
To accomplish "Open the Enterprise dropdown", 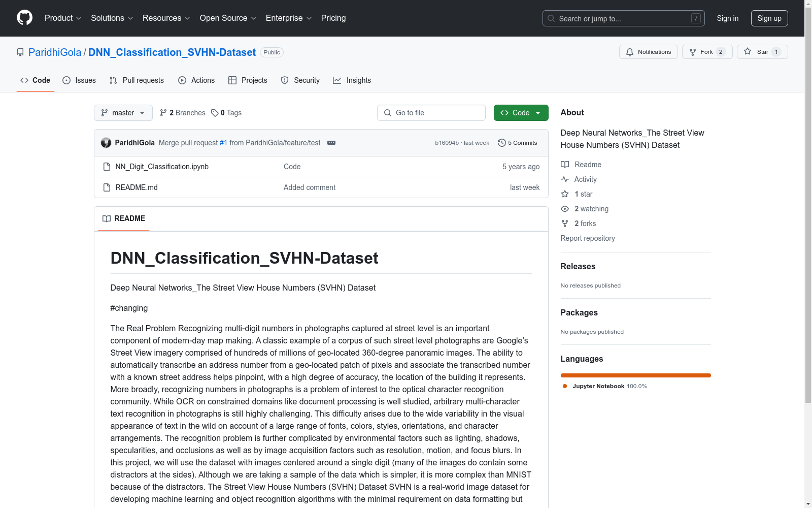I will (289, 18).
